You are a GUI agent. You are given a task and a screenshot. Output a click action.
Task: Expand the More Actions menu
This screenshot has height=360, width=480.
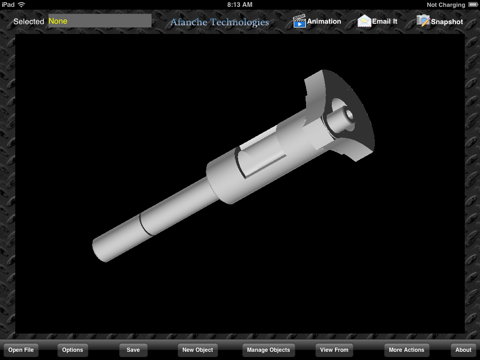pos(406,350)
